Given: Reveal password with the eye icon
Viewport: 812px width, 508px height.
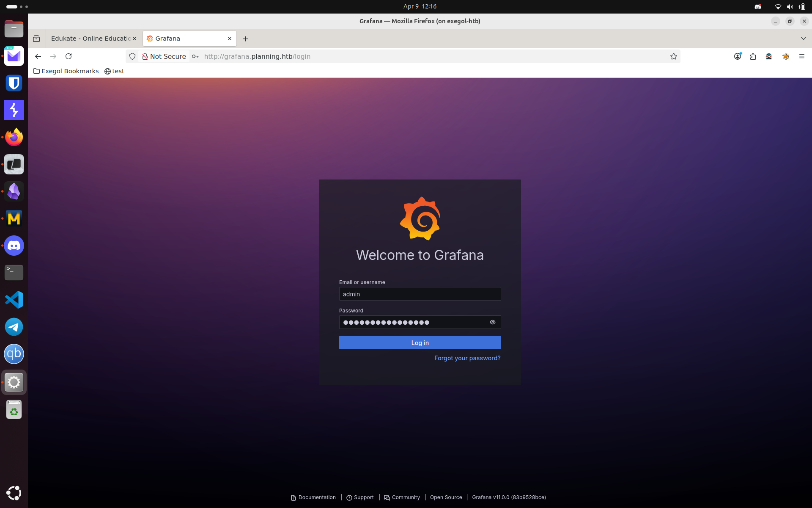Looking at the screenshot, I should tap(492, 322).
